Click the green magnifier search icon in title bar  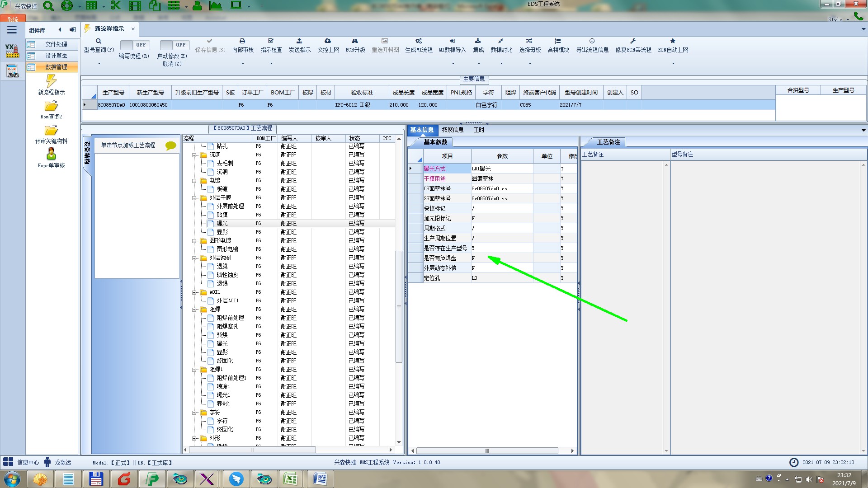(x=48, y=6)
